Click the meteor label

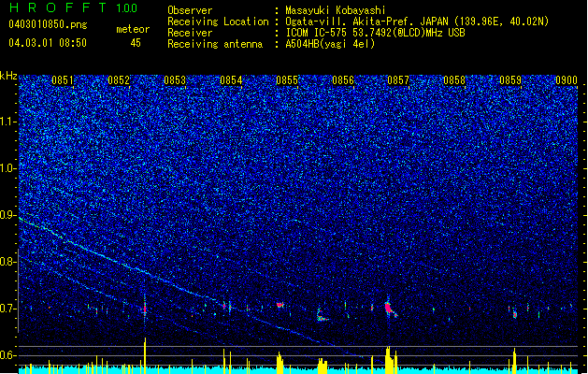(x=133, y=29)
